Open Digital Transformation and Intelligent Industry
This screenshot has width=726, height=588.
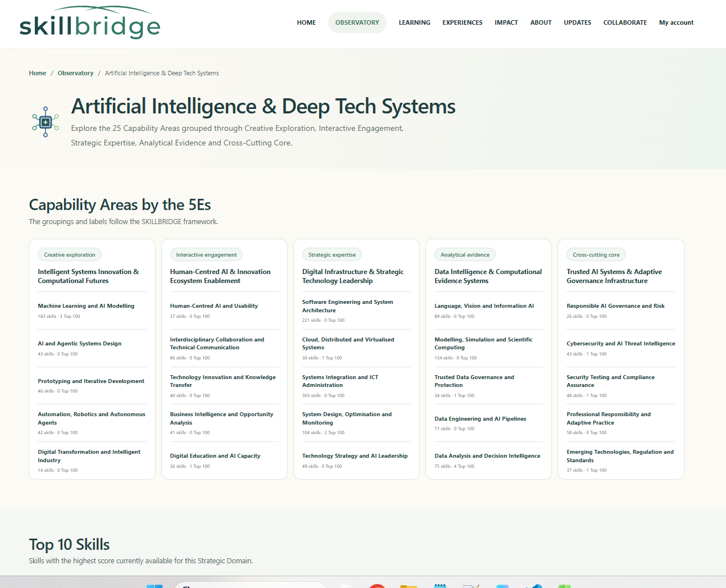[89, 456]
